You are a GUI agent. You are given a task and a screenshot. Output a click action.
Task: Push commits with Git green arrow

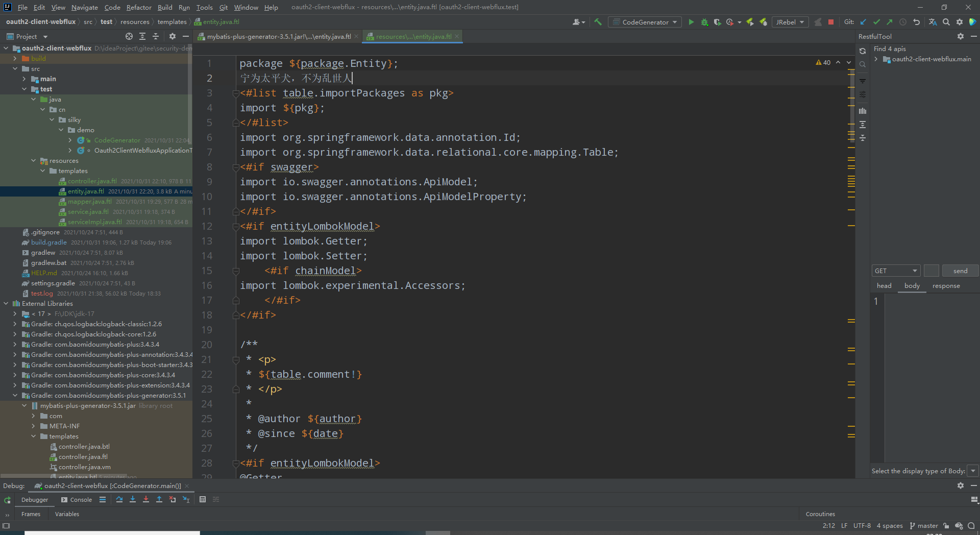point(890,22)
